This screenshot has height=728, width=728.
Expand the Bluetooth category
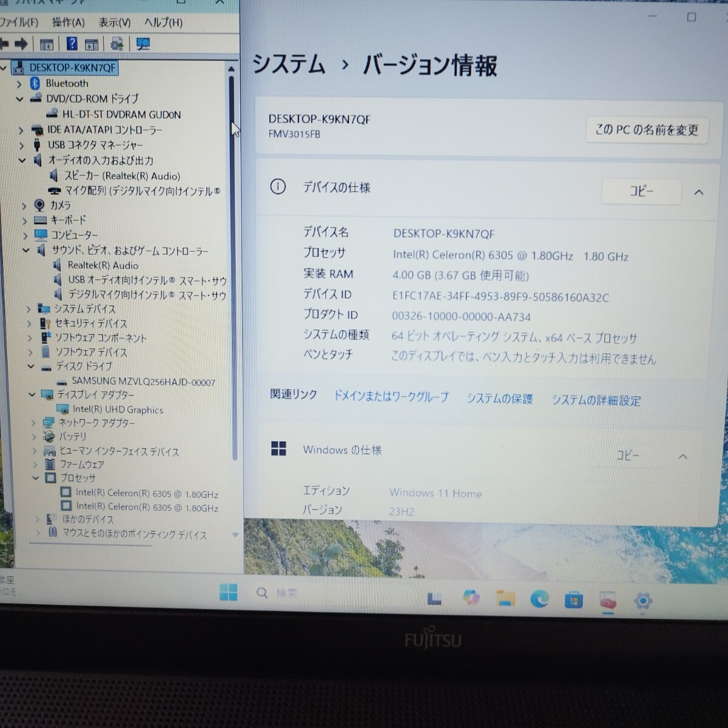[x=19, y=84]
